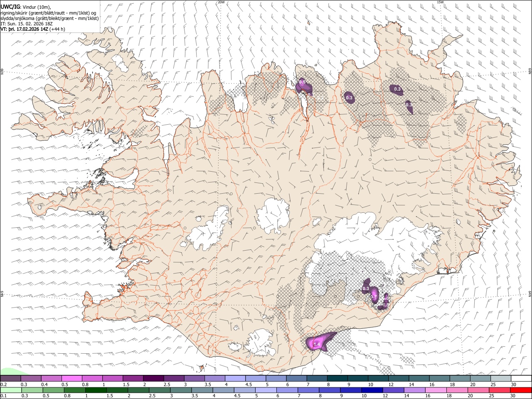Screen dimensions: 532x399
Task: Click the round white Hofsjökull glacier in central Iceland
Action: pyautogui.click(x=273, y=216)
